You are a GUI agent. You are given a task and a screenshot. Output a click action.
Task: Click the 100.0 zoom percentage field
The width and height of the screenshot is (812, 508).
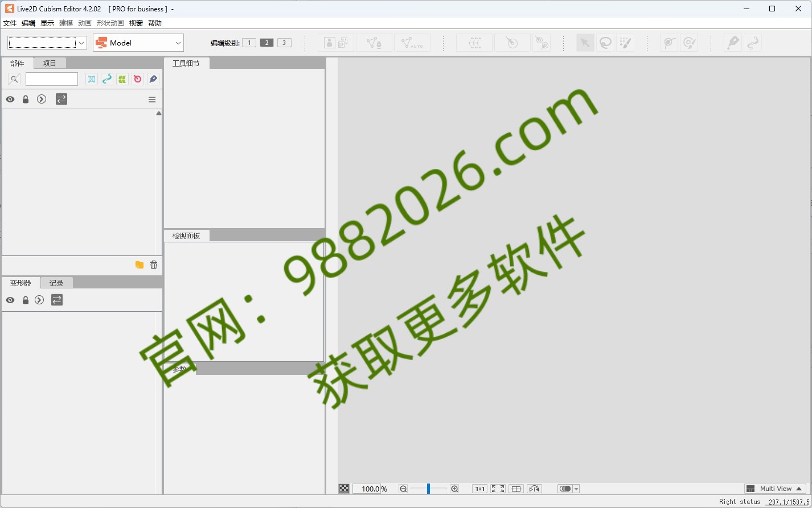click(367, 489)
